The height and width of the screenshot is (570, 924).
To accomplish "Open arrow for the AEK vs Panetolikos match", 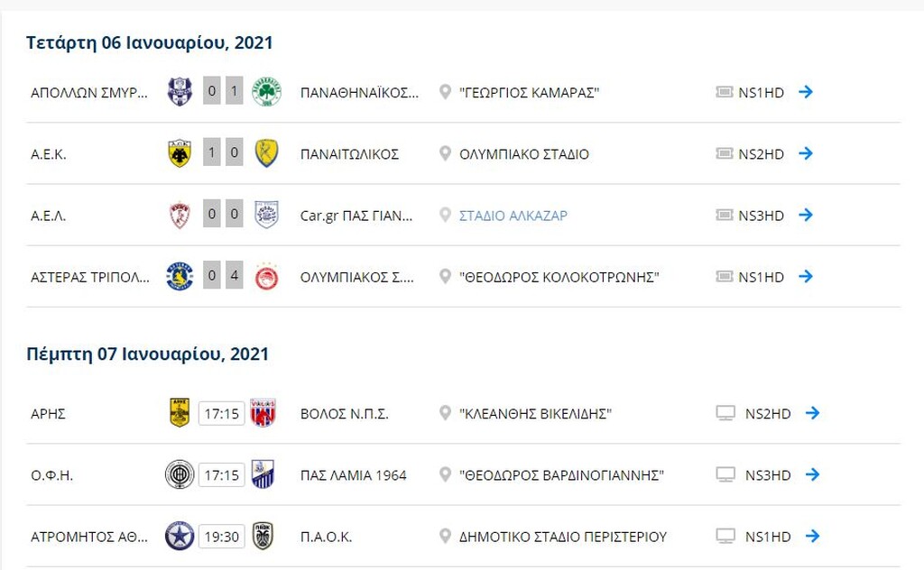I will pyautogui.click(x=806, y=153).
